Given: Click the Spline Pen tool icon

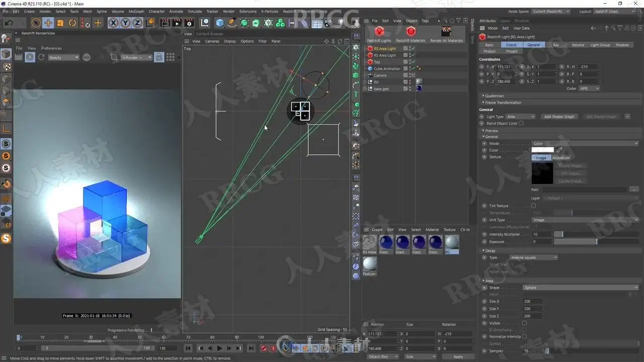Looking at the screenshot, I should point(232,23).
